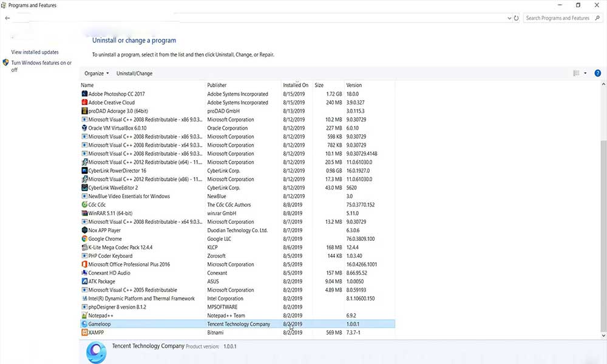Click Uninstall/Change in the toolbar
607x364 pixels.
[134, 73]
